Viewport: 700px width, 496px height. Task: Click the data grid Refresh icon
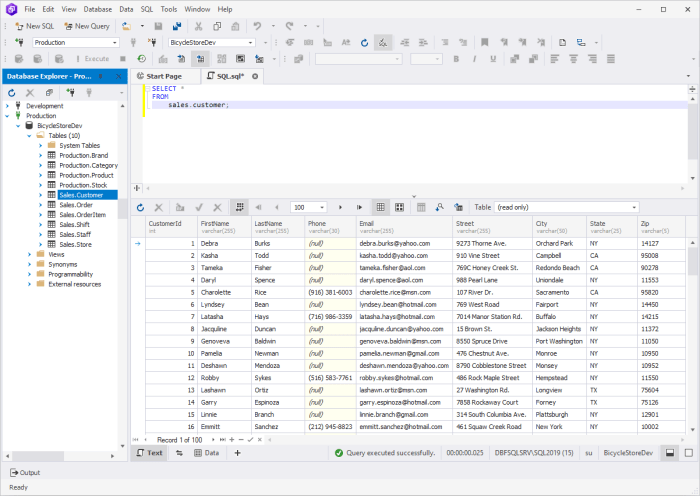click(x=140, y=207)
